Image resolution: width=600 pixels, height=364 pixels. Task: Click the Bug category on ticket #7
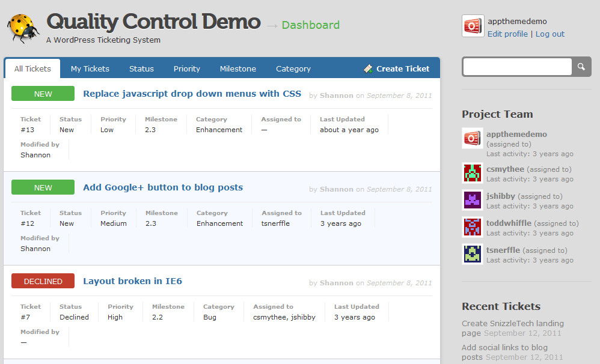[x=210, y=317]
